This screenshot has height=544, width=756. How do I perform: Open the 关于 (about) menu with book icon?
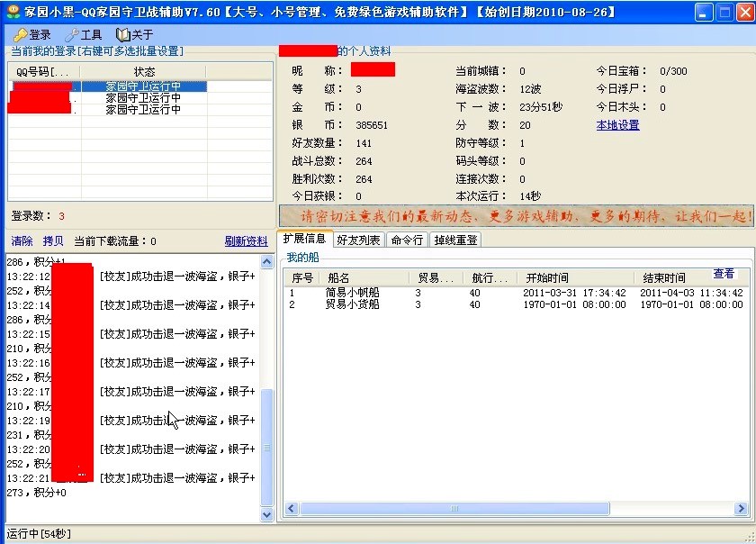point(135,34)
